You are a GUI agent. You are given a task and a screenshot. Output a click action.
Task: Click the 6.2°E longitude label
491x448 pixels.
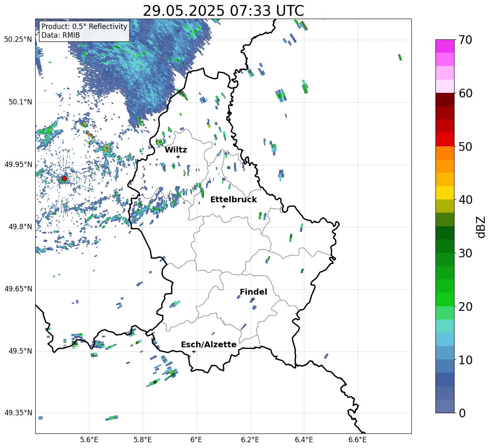click(250, 440)
